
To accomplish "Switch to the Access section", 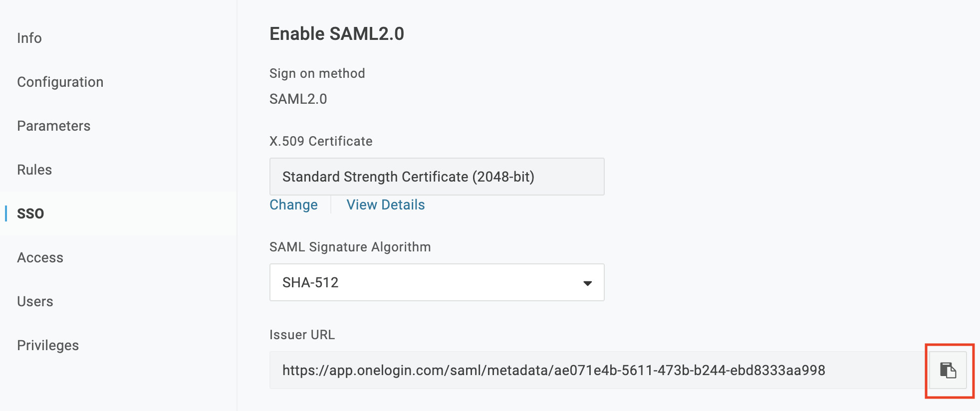I will point(40,257).
